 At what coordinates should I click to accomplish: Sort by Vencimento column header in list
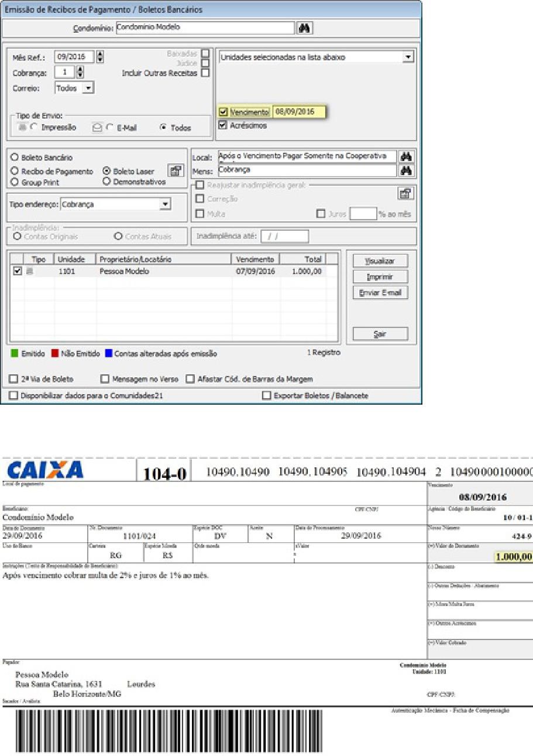pyautogui.click(x=255, y=259)
